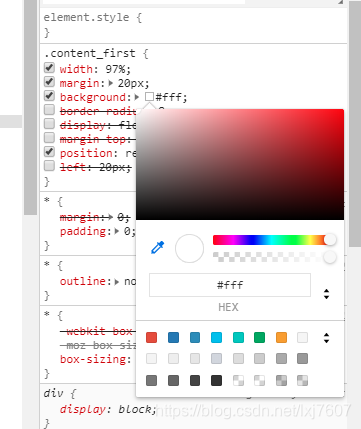The image size is (361, 429).
Task: Select the teal palette swatch
Action: [x=238, y=337]
